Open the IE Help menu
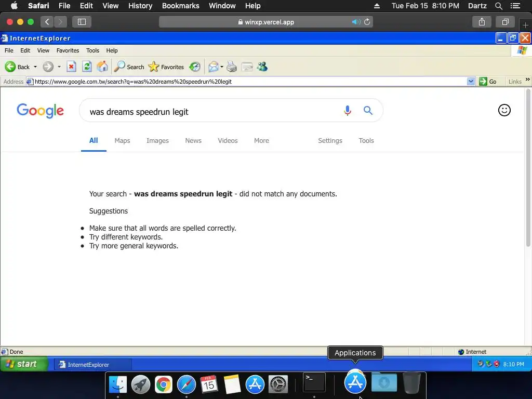The image size is (532, 399). [x=112, y=50]
